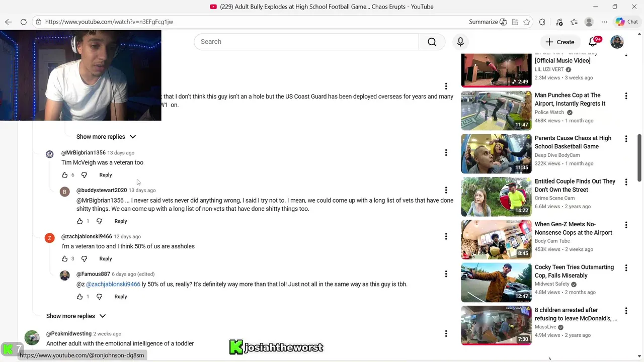
Task: Open MrBigbrian1356's profile avatar
Action: pos(49,154)
